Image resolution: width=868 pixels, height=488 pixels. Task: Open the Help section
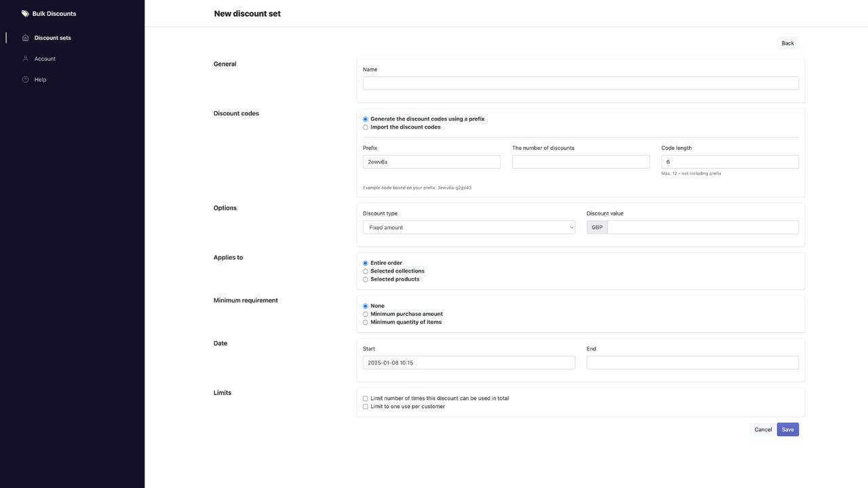40,79
